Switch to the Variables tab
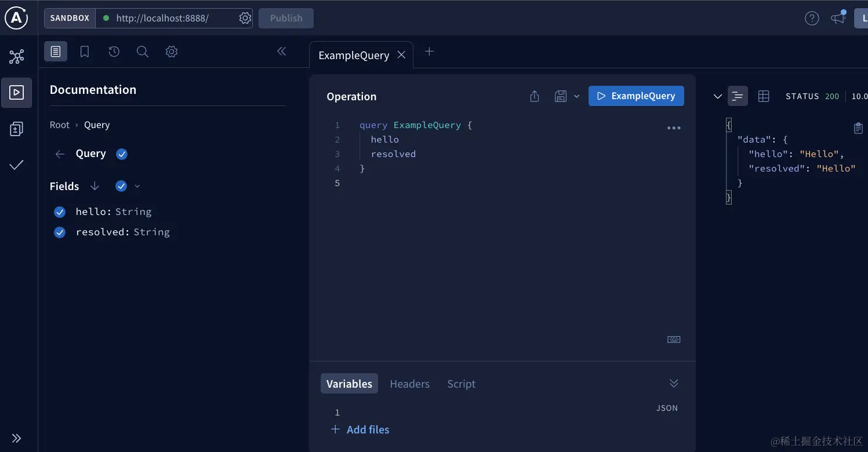868x452 pixels. (349, 384)
